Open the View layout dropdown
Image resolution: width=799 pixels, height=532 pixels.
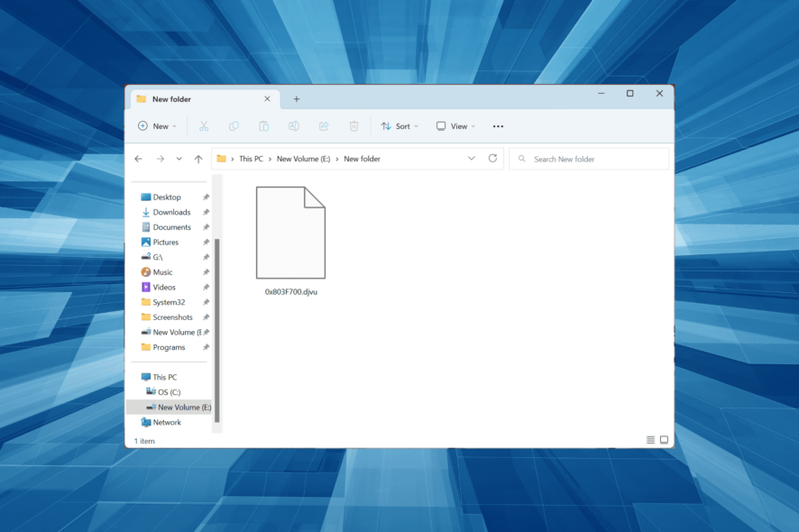pos(456,126)
